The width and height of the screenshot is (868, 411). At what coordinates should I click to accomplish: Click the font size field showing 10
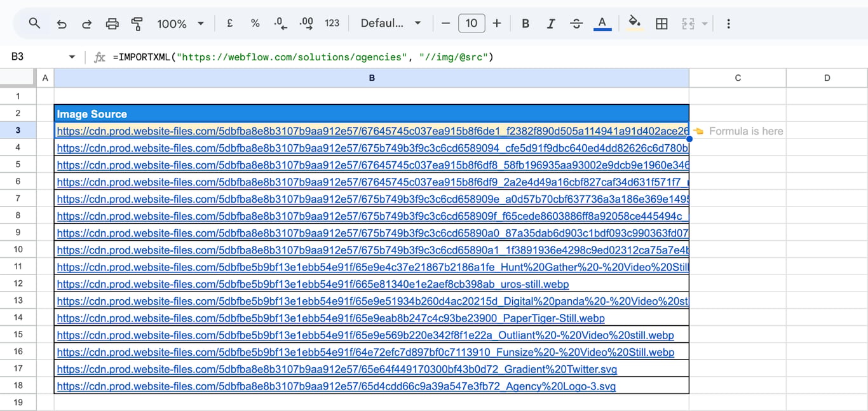pyautogui.click(x=471, y=24)
